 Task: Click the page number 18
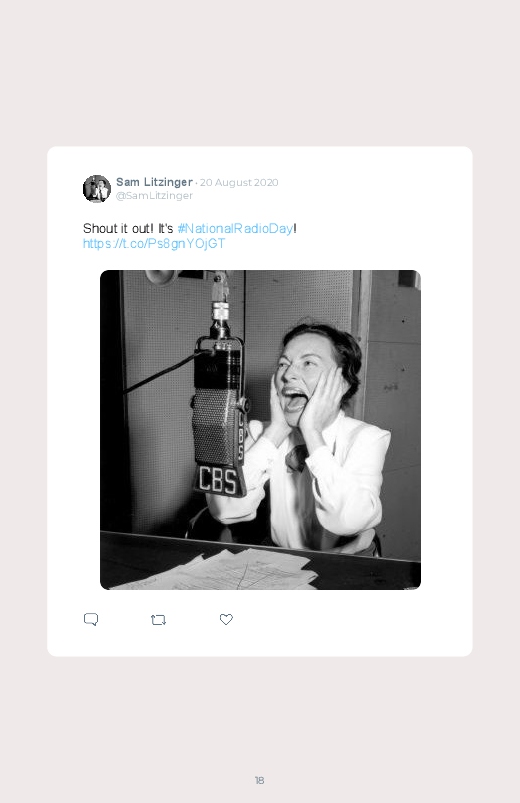tap(260, 780)
